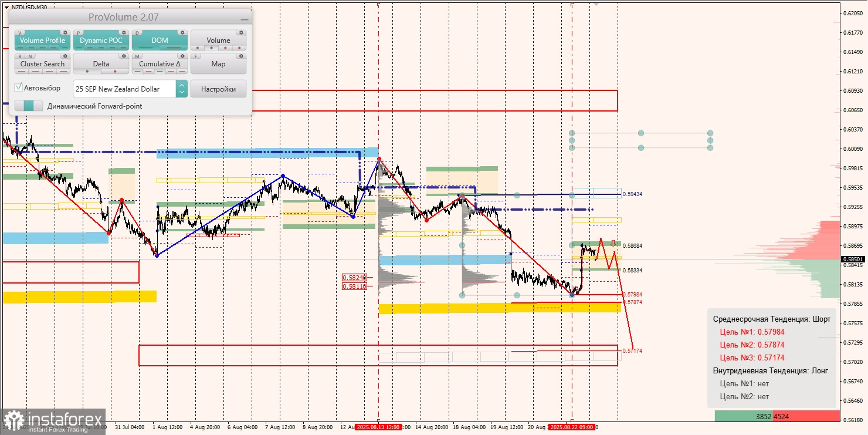Viewport: 868px width, 435px height.
Task: Click the 2025.08.13 12:00 date marker
Action: coord(378,427)
